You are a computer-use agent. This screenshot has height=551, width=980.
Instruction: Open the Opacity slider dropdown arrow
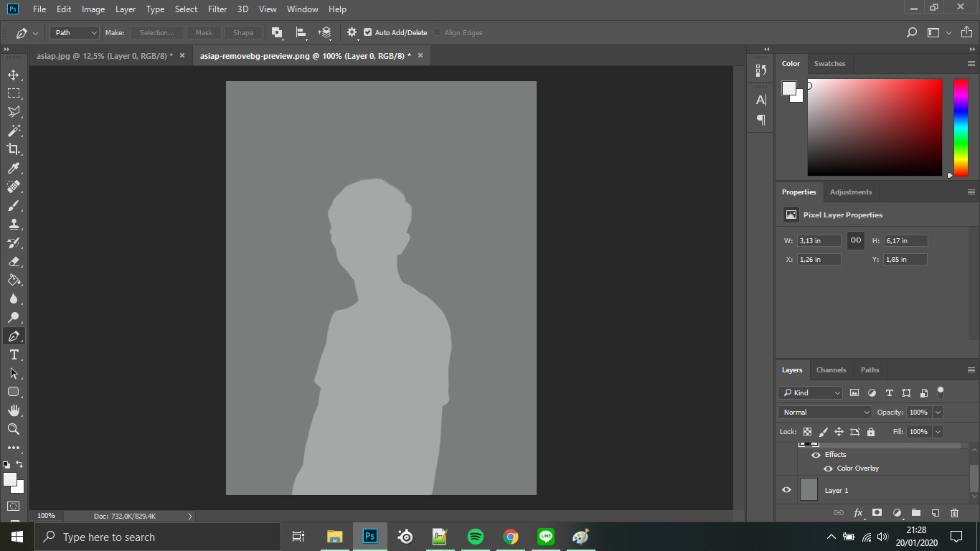pyautogui.click(x=938, y=413)
